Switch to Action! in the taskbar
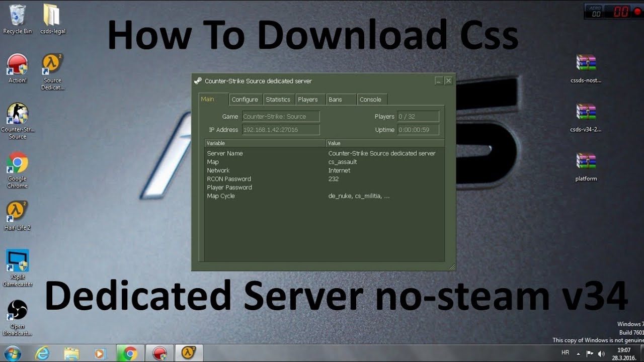 (x=159, y=353)
